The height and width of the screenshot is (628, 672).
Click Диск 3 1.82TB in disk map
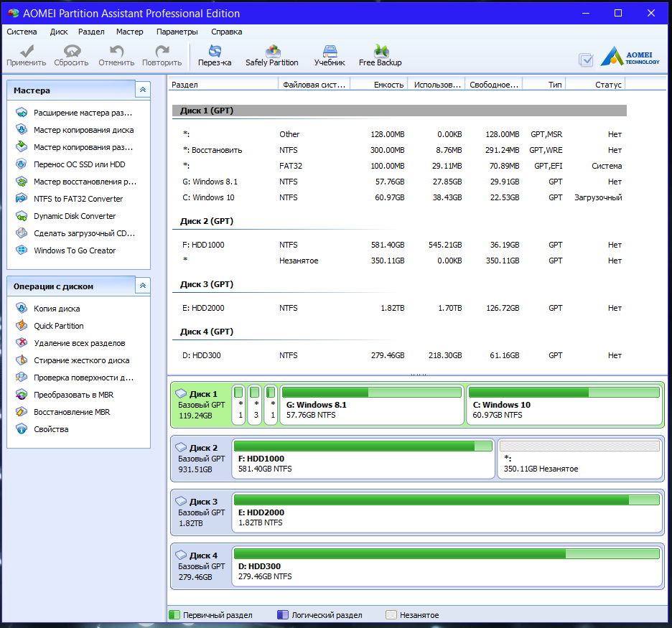click(x=201, y=512)
